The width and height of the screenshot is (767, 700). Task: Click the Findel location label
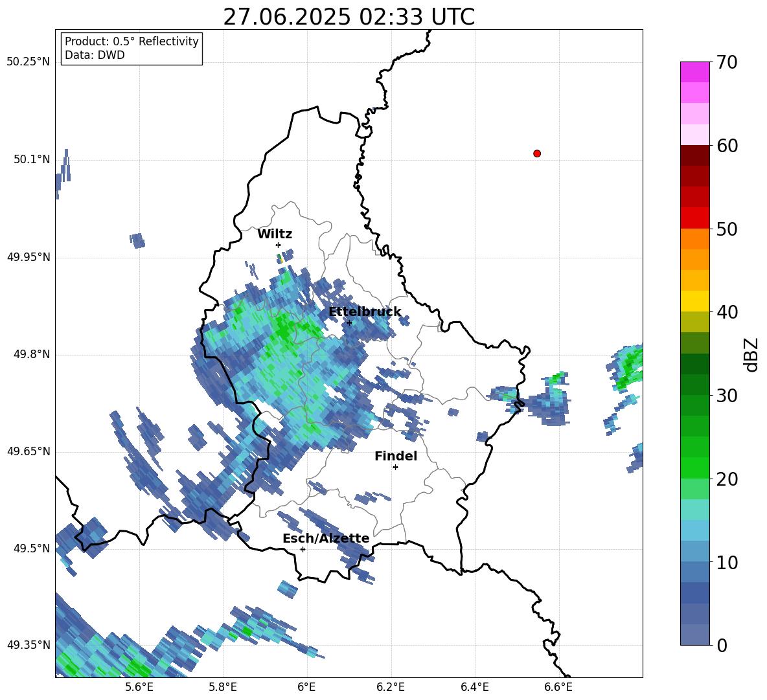coord(396,456)
